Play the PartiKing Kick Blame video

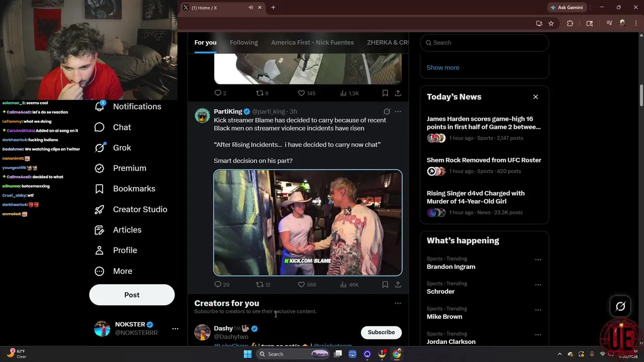click(x=308, y=223)
